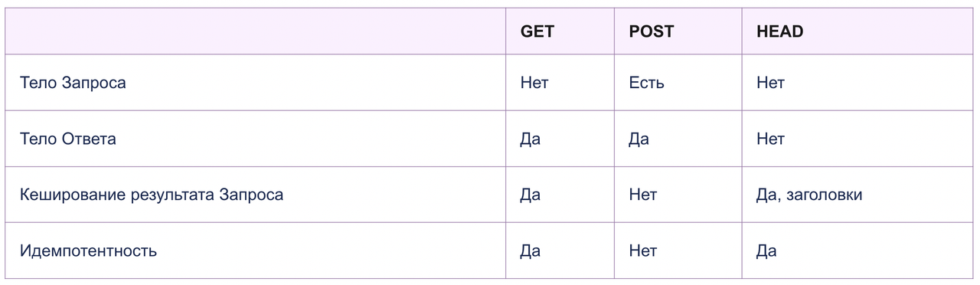Select the "Тело Запроса" row label
Viewport: 980px width, 285px height.
pos(73,83)
